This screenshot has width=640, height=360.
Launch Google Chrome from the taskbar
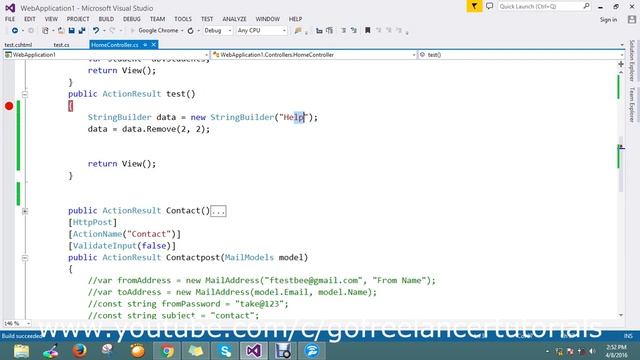click(167, 351)
